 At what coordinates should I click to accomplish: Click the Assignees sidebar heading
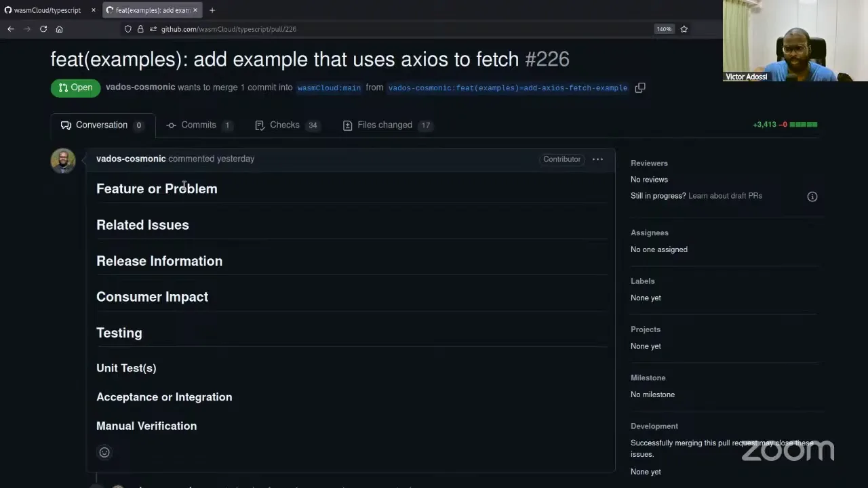(x=650, y=233)
